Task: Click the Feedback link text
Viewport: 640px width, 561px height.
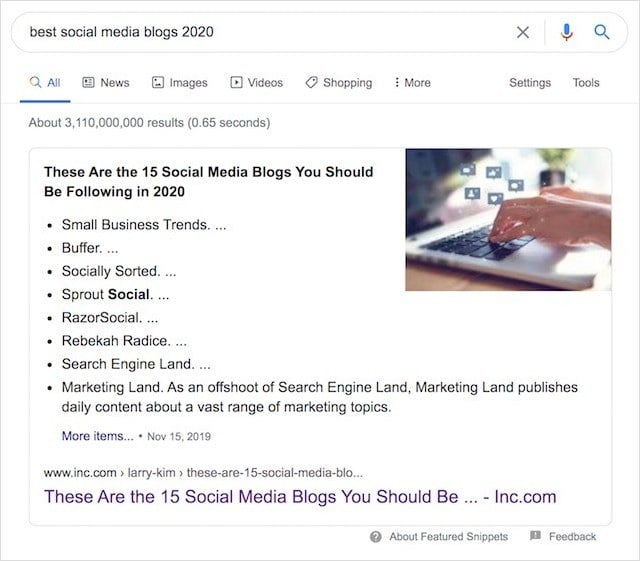Action: click(x=572, y=537)
